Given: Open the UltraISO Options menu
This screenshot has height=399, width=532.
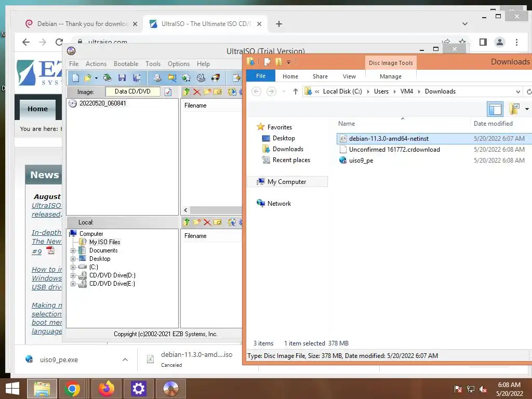Looking at the screenshot, I should (x=179, y=64).
